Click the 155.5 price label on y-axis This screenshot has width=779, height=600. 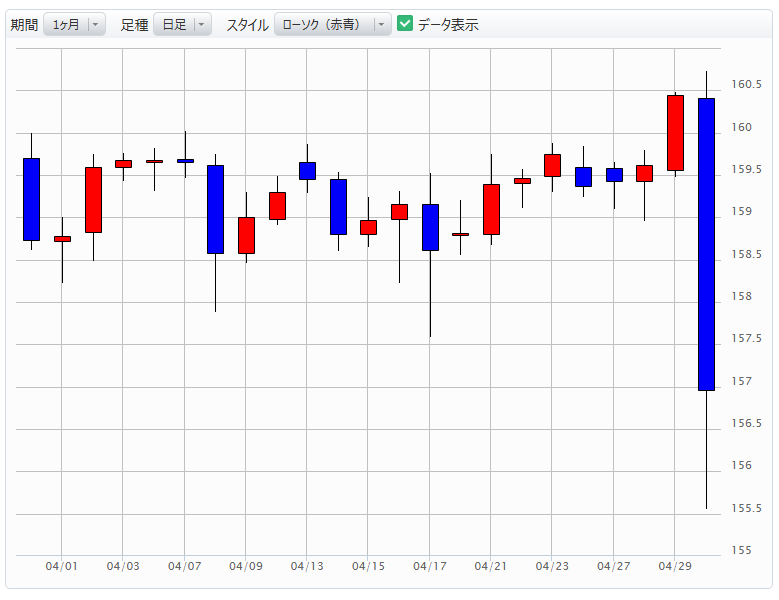[747, 509]
